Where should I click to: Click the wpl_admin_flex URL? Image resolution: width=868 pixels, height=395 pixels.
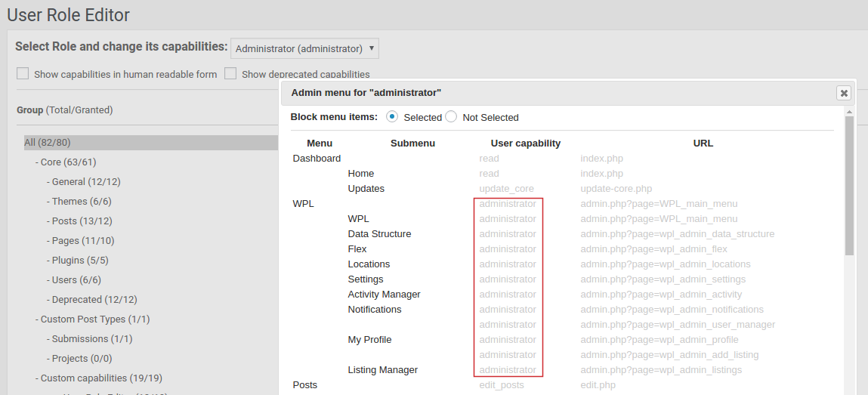click(653, 249)
